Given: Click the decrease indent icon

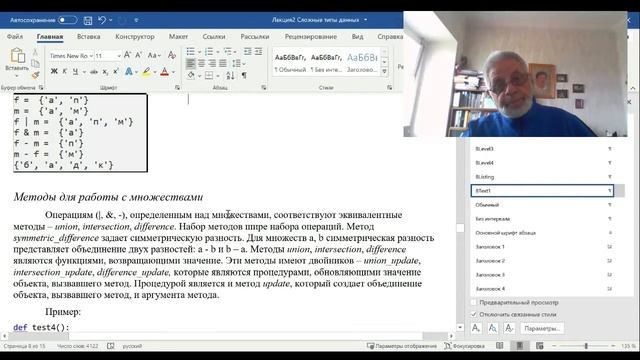Looking at the screenshot, I should pyautogui.click(x=247, y=51).
